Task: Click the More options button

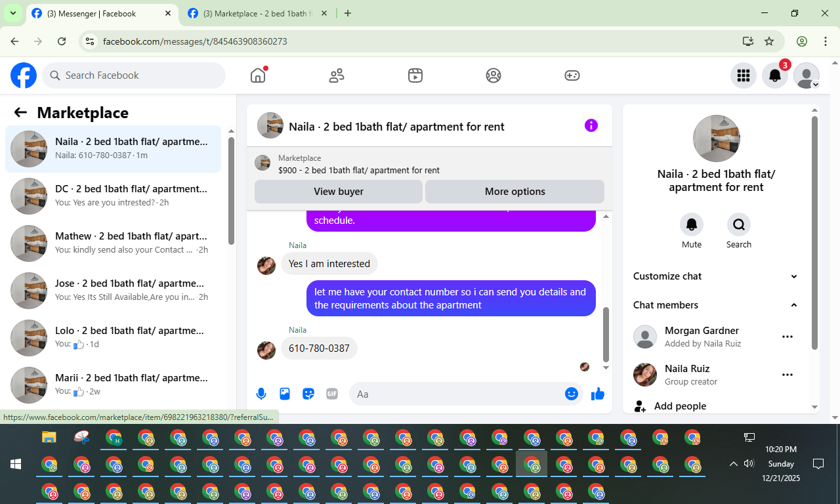Action: click(x=515, y=192)
